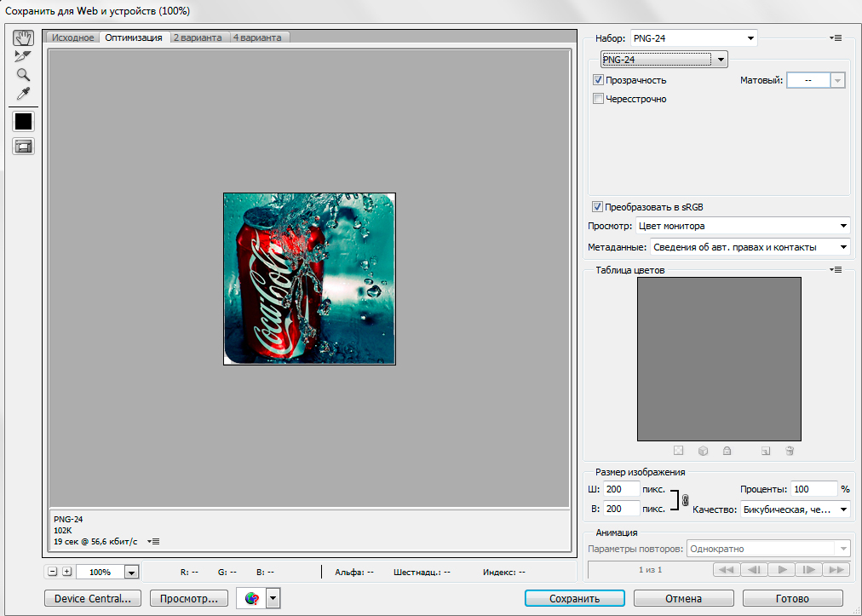This screenshot has width=862, height=616.
Task: Click the play animation button
Action: [782, 570]
